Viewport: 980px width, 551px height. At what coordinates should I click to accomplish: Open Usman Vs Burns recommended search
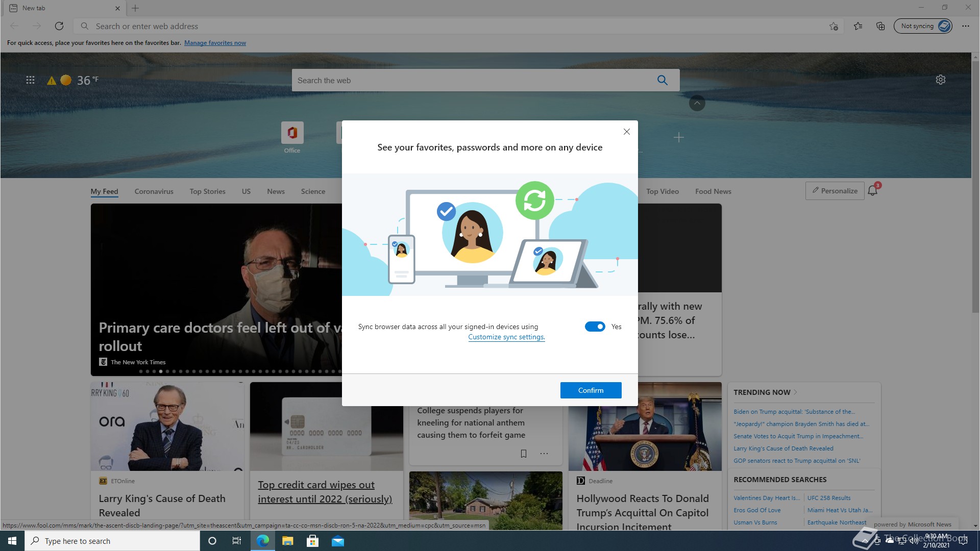755,522
